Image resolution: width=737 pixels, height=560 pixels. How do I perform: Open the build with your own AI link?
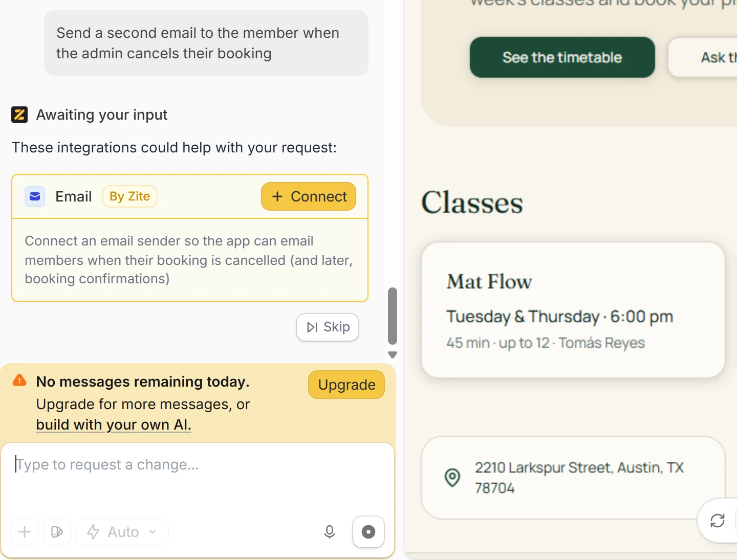114,424
